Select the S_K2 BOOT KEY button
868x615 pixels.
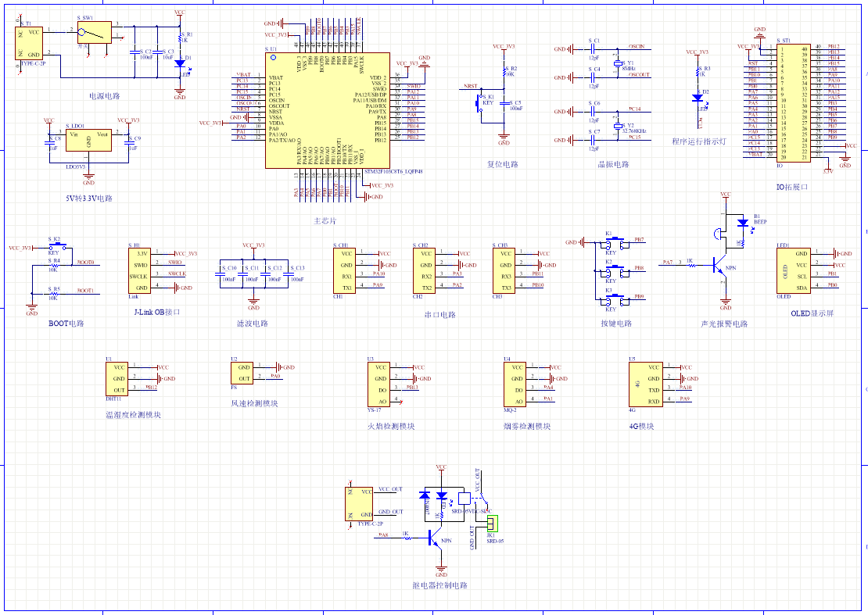(x=57, y=246)
